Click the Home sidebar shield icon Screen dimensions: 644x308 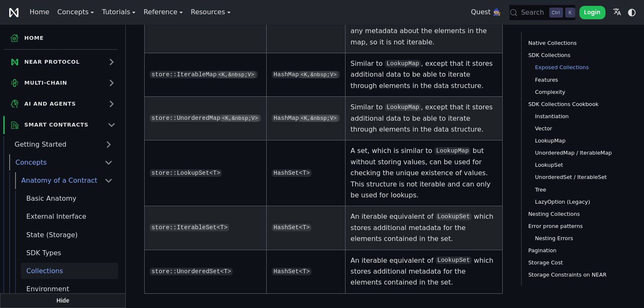pyautogui.click(x=15, y=38)
